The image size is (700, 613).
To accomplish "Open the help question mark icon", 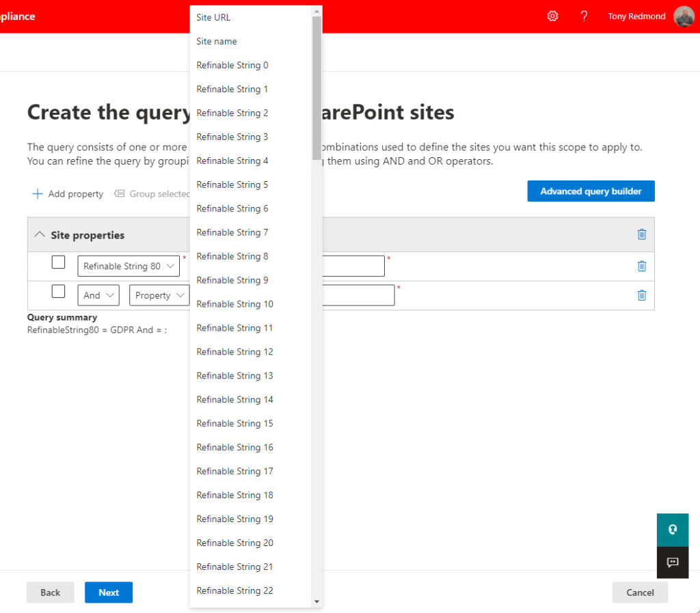I will 584,16.
